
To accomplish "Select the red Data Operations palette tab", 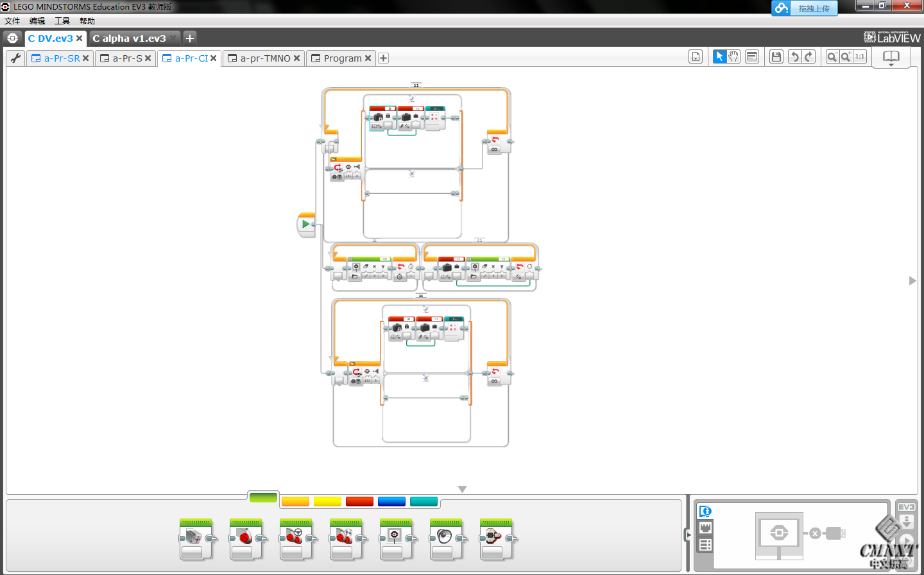I will click(x=359, y=501).
